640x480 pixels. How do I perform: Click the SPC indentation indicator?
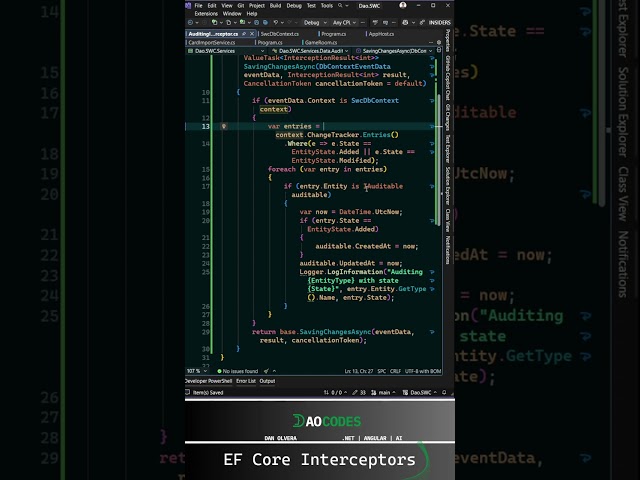[x=382, y=371]
